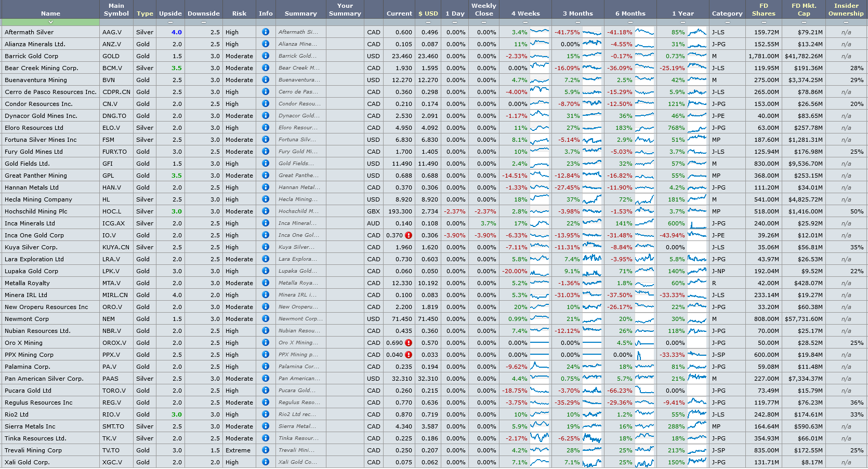The height and width of the screenshot is (469, 868).
Task: Expand filter under $ USD column
Action: click(x=428, y=22)
